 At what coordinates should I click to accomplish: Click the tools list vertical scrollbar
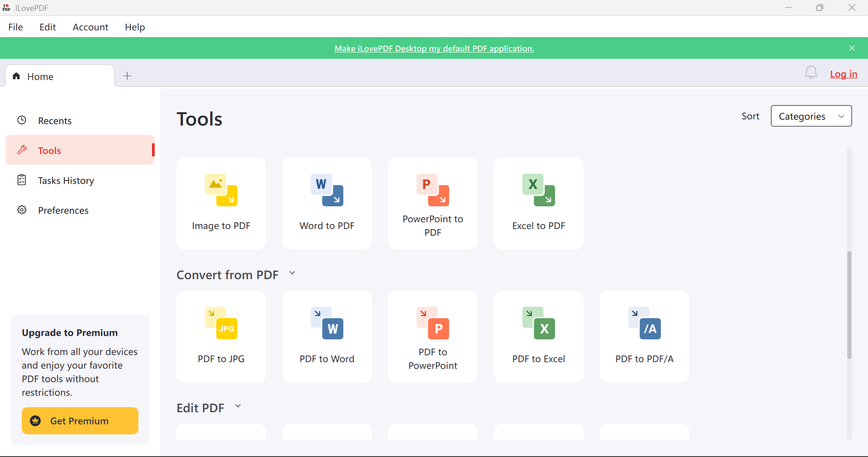point(849,305)
